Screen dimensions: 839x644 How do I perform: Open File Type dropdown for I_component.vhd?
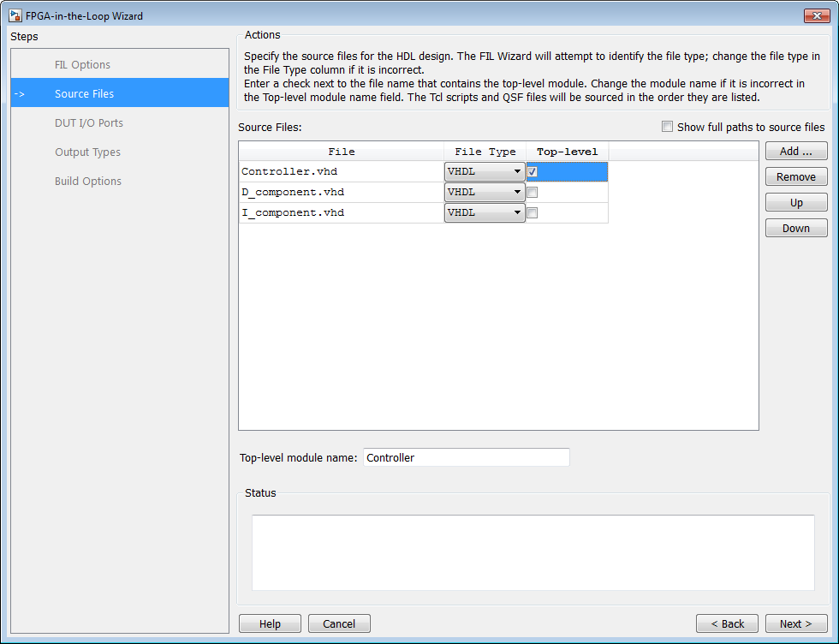485,213
